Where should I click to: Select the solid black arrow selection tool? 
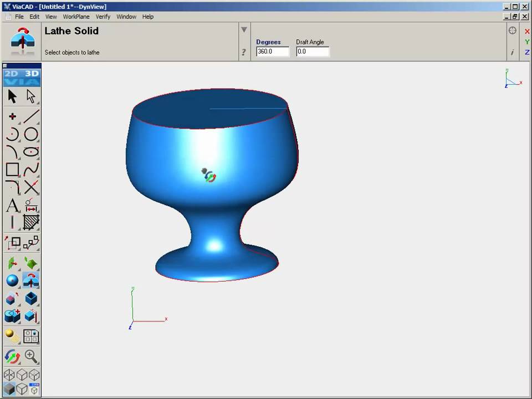coord(13,96)
